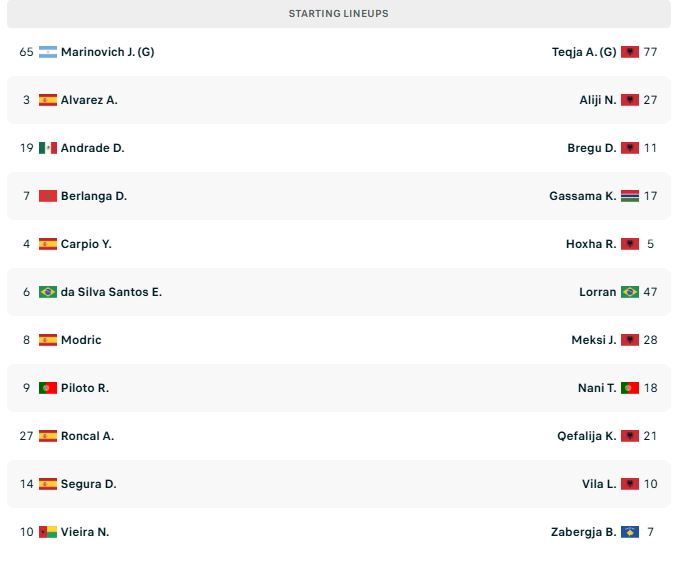Open Meksi J. player profile
The width and height of the screenshot is (674, 572).
594,340
